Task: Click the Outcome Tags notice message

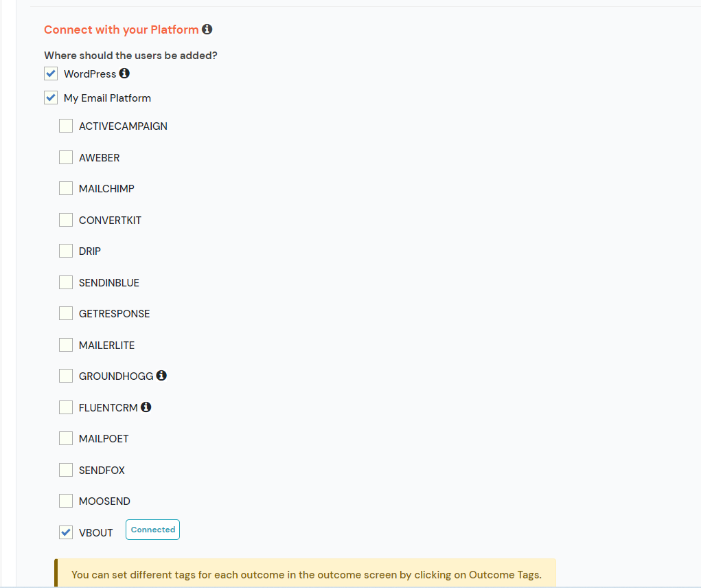Action: pyautogui.click(x=306, y=574)
